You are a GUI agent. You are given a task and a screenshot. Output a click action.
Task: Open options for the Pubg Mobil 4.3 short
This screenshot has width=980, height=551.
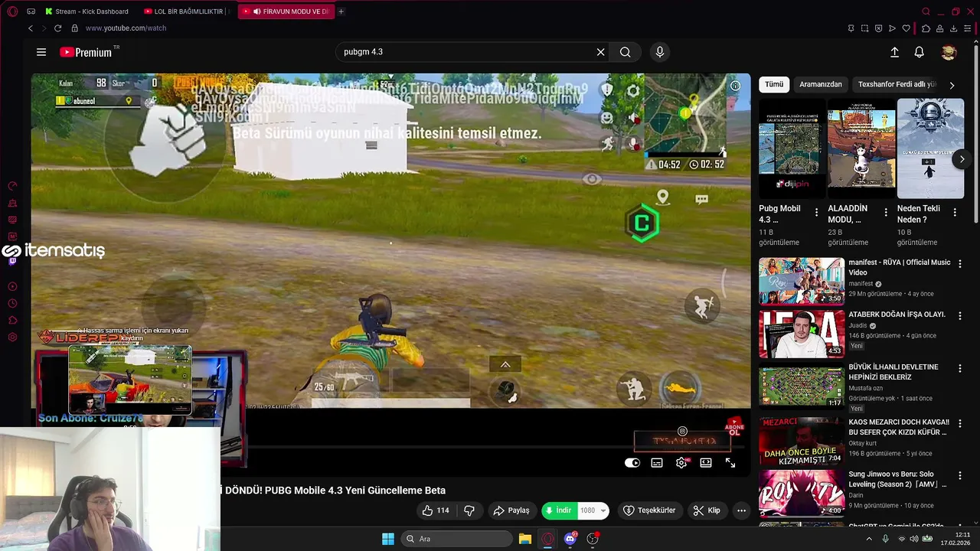(816, 212)
